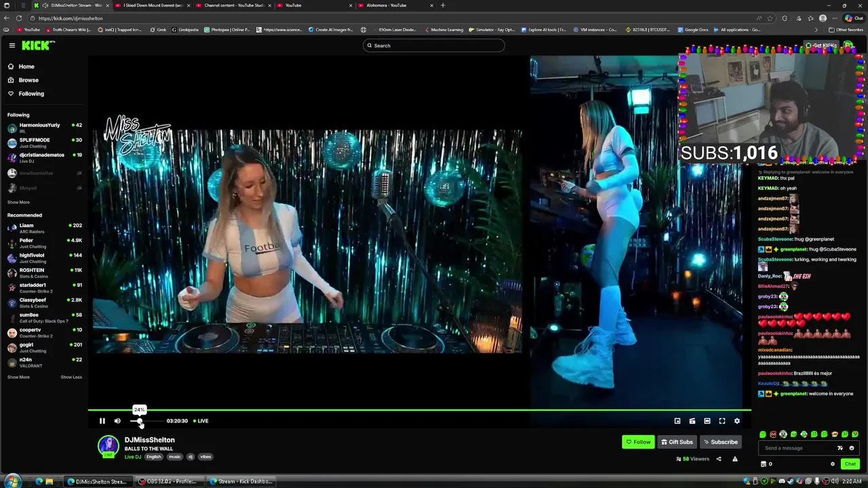Expand Show More under Following list
868x488 pixels.
point(18,202)
